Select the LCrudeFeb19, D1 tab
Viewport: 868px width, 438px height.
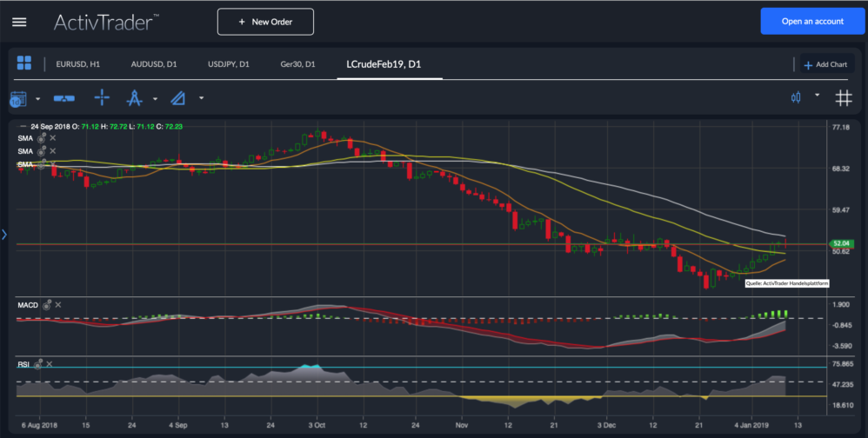pyautogui.click(x=384, y=64)
